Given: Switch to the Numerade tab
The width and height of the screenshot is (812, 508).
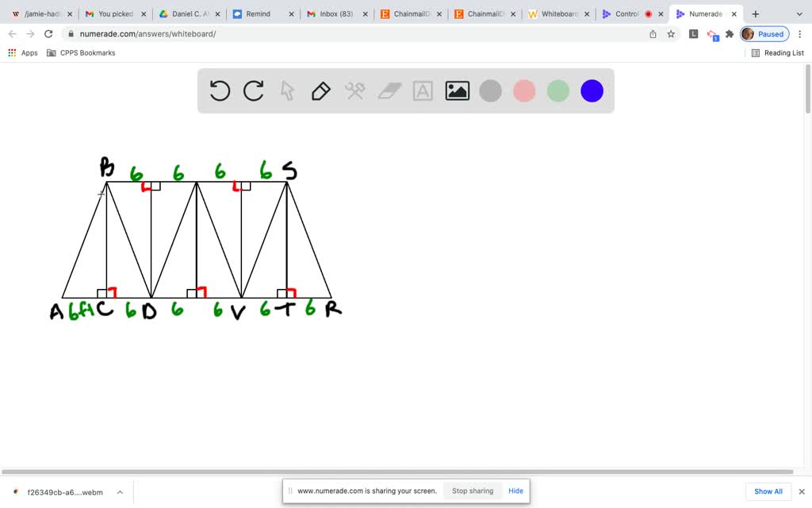Looking at the screenshot, I should pos(701,13).
